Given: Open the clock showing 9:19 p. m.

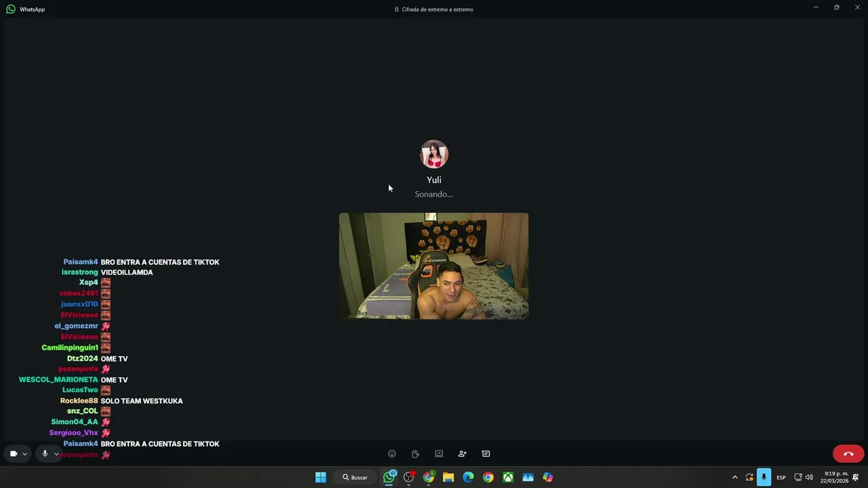Looking at the screenshot, I should click(x=835, y=477).
